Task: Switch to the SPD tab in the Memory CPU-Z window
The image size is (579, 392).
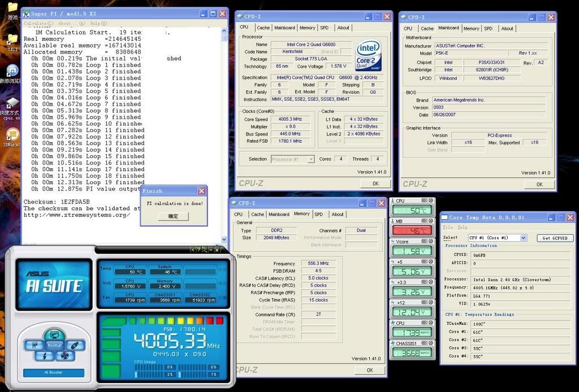Action: 319,215
